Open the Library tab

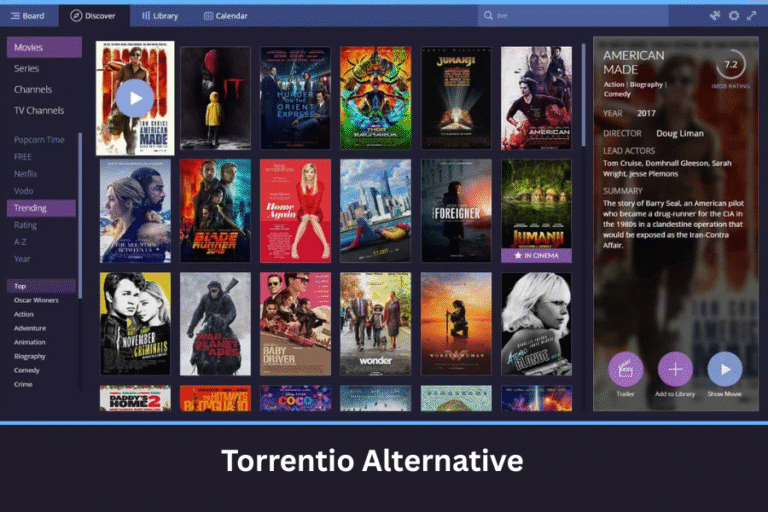(160, 16)
